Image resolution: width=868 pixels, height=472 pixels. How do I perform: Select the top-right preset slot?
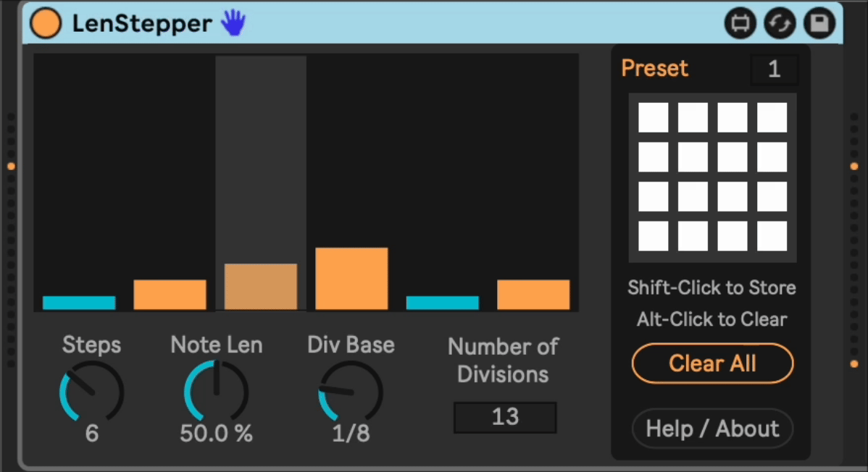[x=772, y=117]
